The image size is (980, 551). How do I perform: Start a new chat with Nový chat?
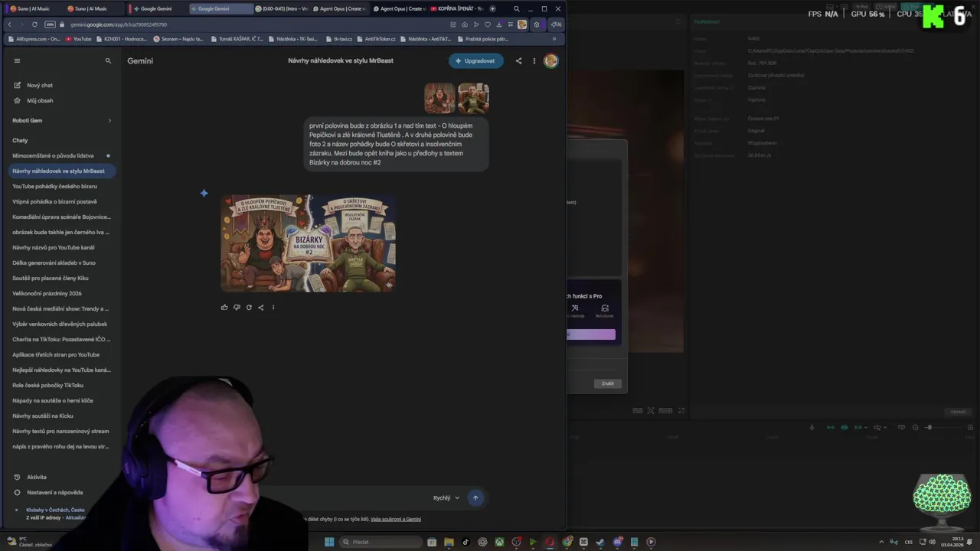40,85
